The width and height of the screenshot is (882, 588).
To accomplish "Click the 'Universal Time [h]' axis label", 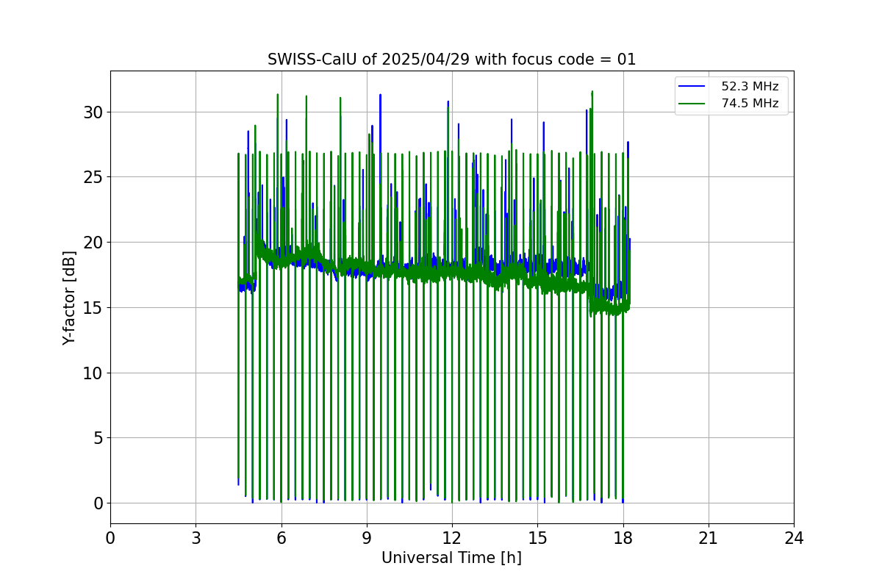I will click(451, 558).
